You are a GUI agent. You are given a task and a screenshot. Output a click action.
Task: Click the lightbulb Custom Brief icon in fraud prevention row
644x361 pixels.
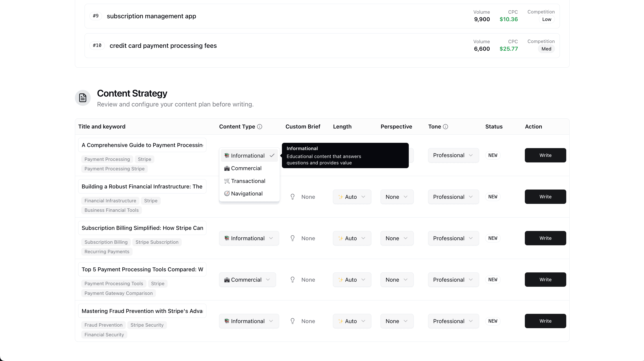tap(292, 321)
